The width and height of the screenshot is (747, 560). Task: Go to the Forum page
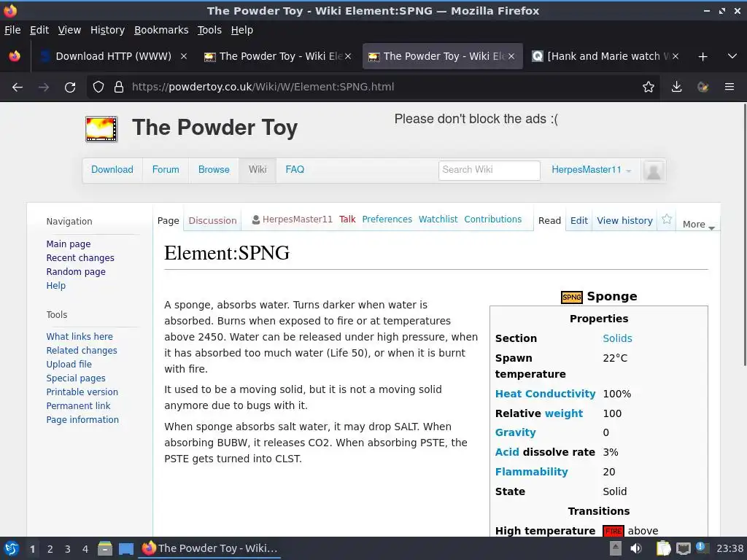166,170
